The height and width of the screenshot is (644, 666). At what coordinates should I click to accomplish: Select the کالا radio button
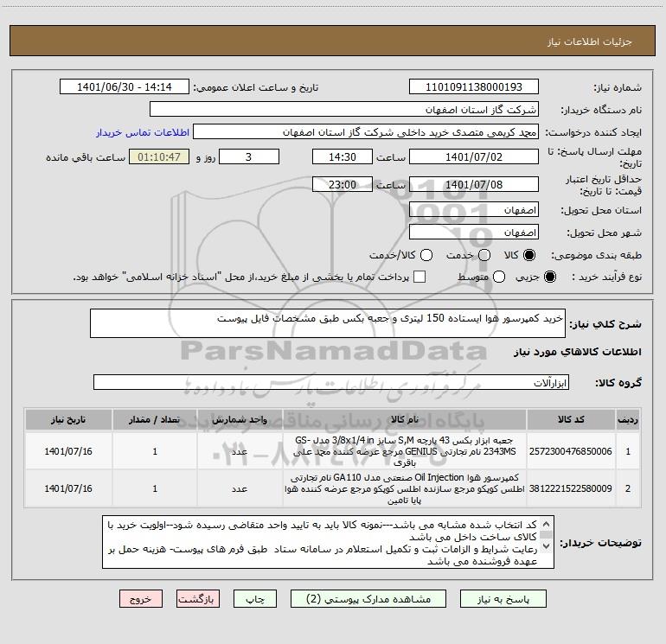coord(529,255)
